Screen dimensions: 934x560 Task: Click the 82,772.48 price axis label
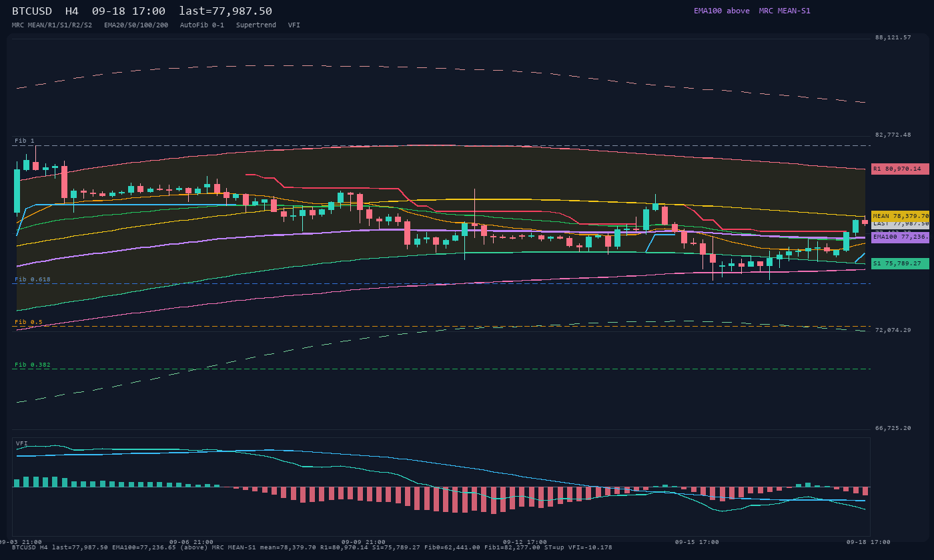[x=893, y=135]
